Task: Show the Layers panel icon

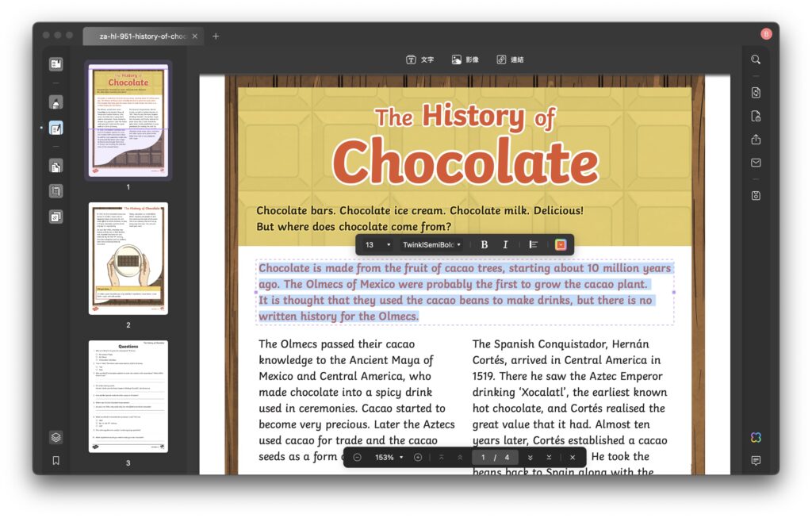Action: pyautogui.click(x=56, y=437)
